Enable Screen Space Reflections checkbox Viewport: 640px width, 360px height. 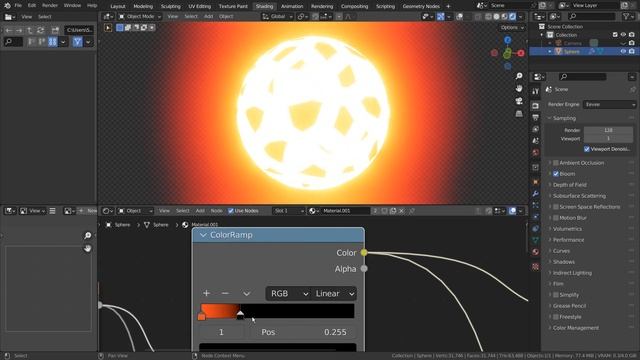click(556, 207)
